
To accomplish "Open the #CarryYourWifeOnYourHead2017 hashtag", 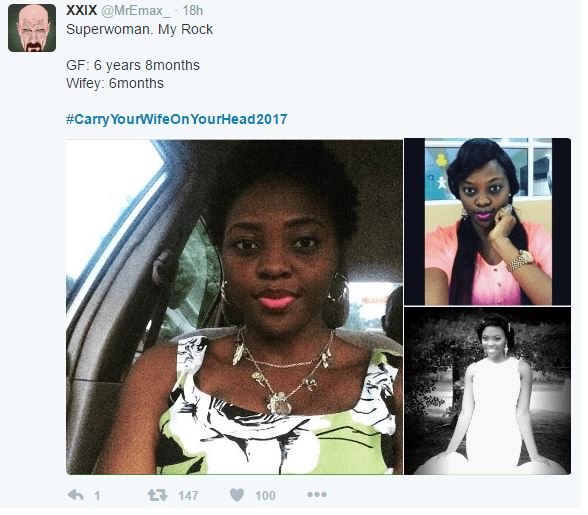I will (177, 119).
